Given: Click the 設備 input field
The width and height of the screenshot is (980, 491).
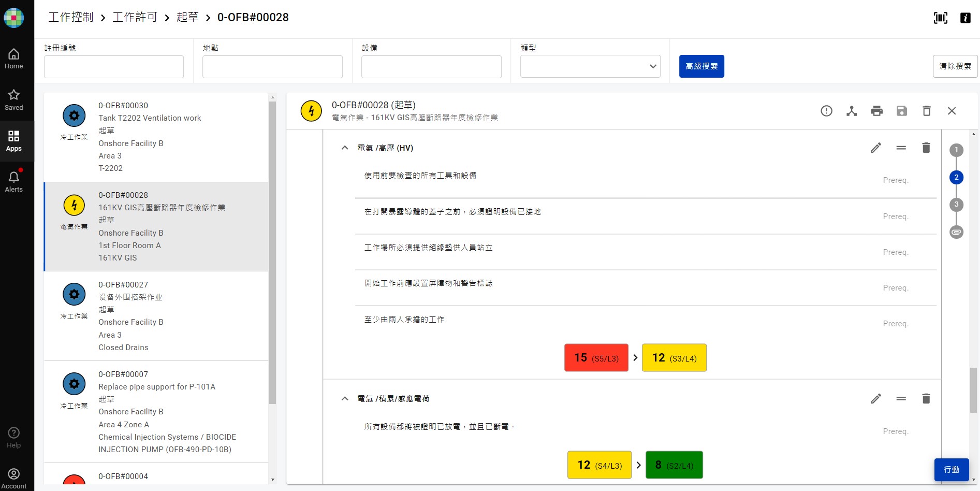Looking at the screenshot, I should tap(431, 67).
